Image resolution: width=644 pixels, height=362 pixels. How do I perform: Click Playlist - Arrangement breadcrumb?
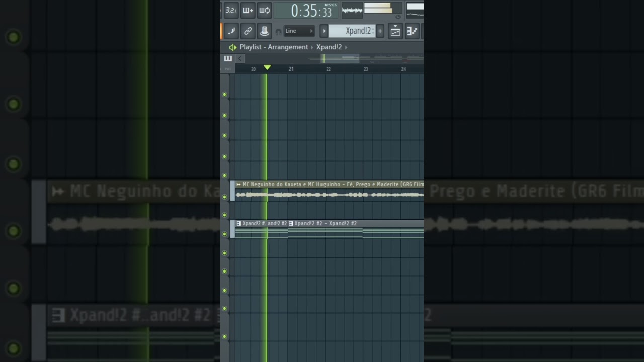tap(274, 47)
